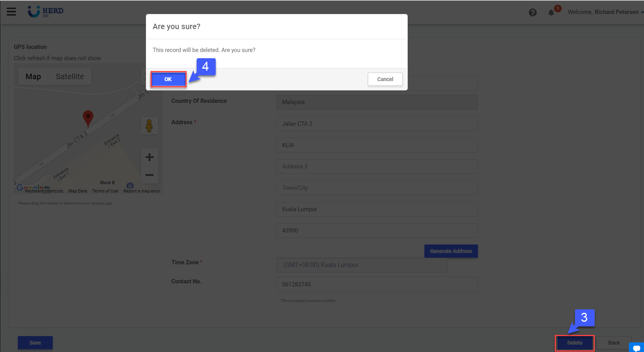Zoom out on the map

click(x=149, y=175)
